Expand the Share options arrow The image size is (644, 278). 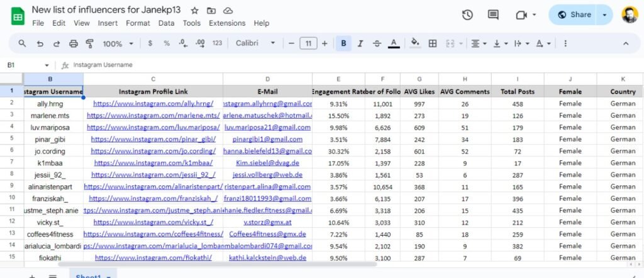point(605,15)
